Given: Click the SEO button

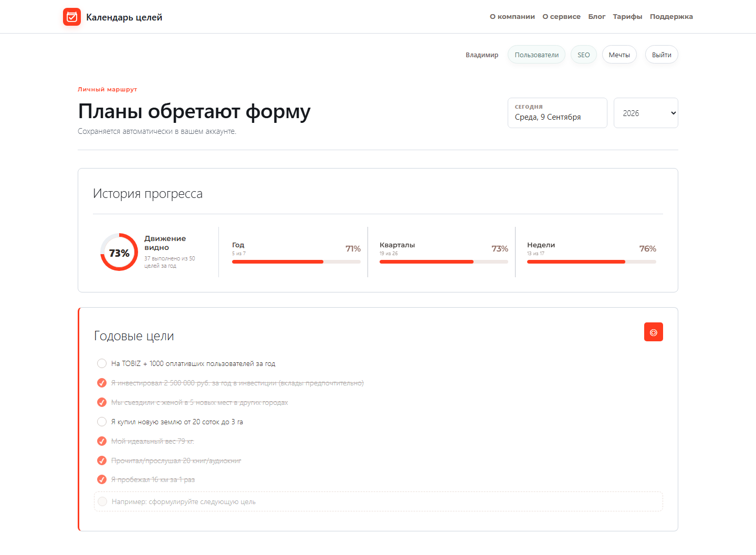Looking at the screenshot, I should pos(584,55).
